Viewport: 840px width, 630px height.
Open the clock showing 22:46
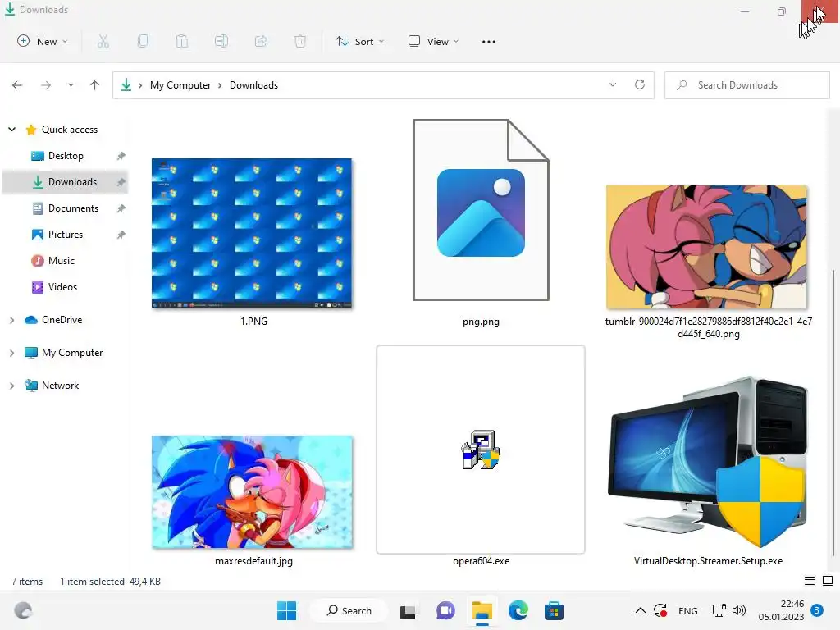[x=781, y=610]
